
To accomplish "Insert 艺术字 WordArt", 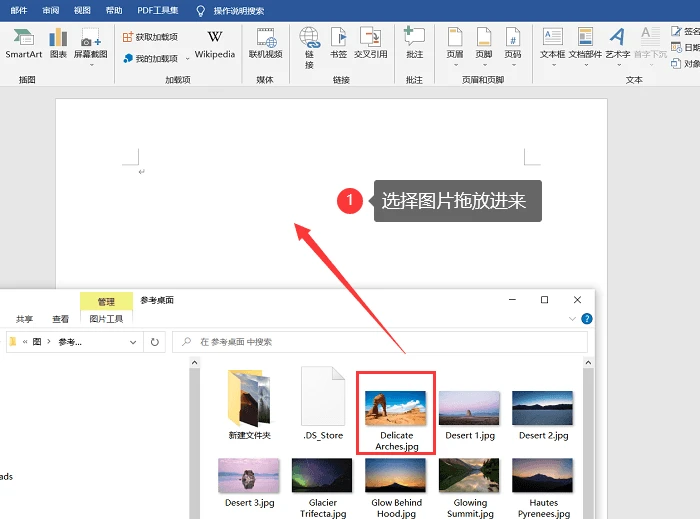I will (617, 47).
